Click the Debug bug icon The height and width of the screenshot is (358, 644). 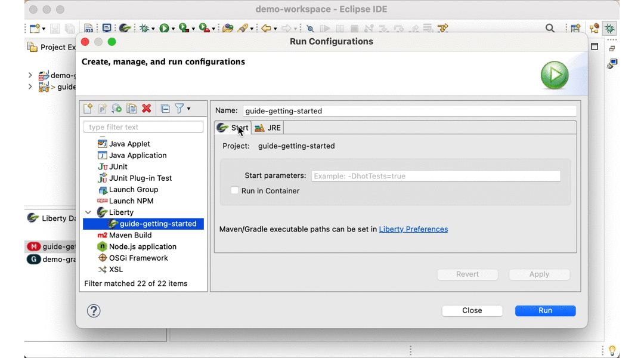144,29
